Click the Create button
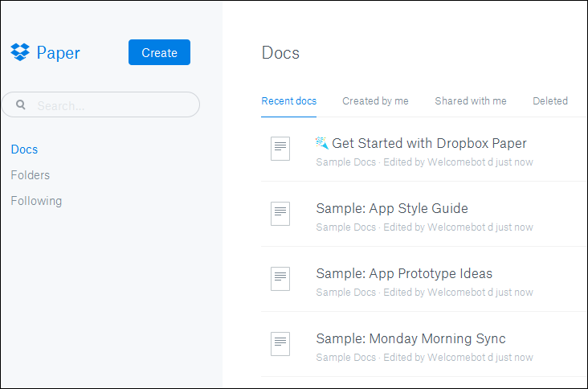588x389 pixels. click(159, 52)
